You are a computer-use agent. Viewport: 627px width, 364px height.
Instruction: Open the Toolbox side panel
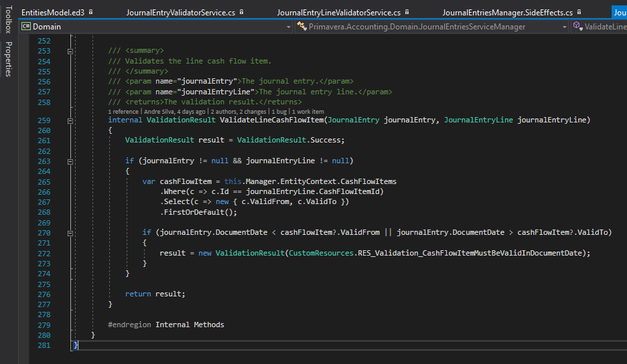click(x=9, y=19)
